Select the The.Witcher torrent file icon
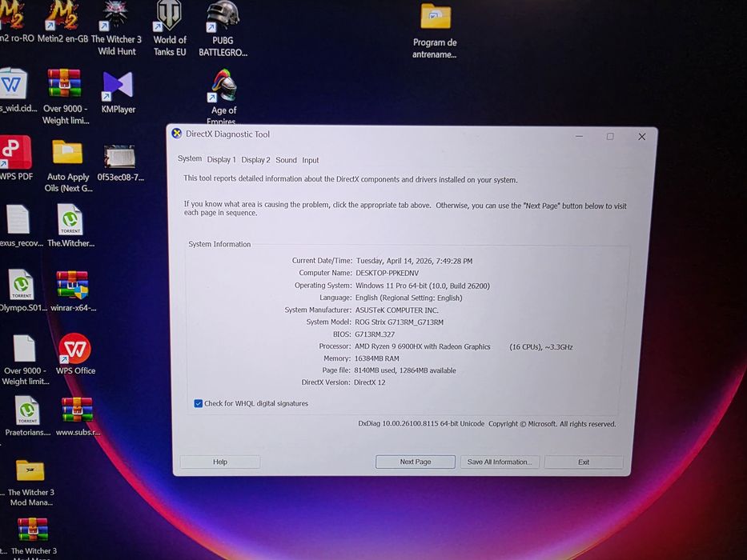 [70, 226]
